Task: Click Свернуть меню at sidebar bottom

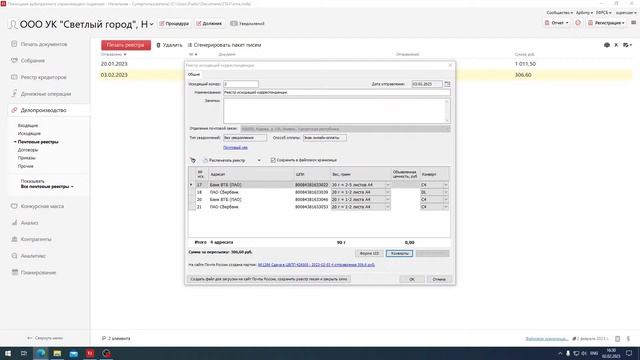Action: (45, 338)
